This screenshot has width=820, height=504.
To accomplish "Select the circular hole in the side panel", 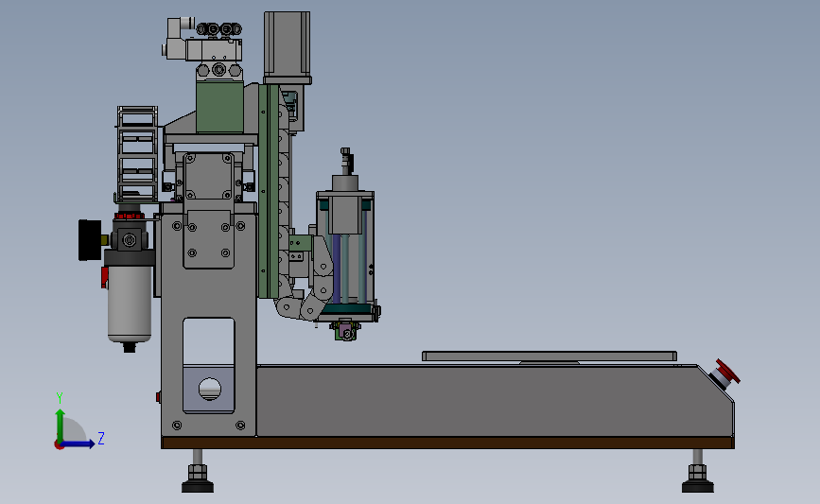I will coord(210,389).
